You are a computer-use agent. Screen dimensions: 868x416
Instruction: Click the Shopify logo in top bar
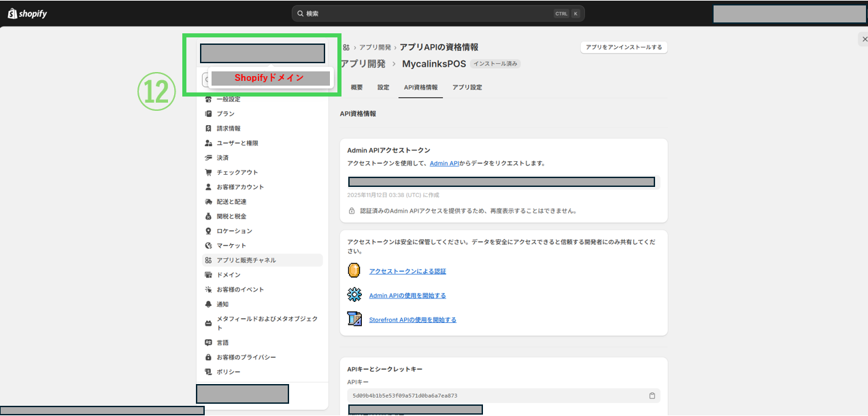pyautogui.click(x=27, y=14)
